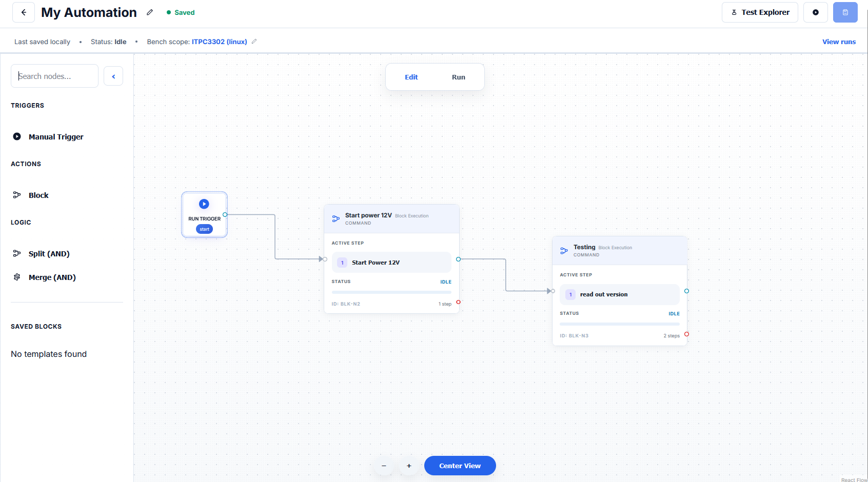The width and height of the screenshot is (868, 482).
Task: Collapse the node sidebar with chevron button
Action: pos(113,76)
